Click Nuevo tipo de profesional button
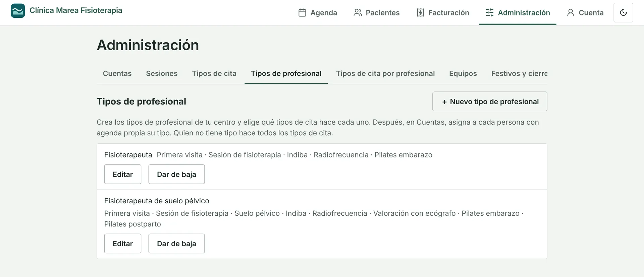This screenshot has width=644, height=277. tap(490, 101)
